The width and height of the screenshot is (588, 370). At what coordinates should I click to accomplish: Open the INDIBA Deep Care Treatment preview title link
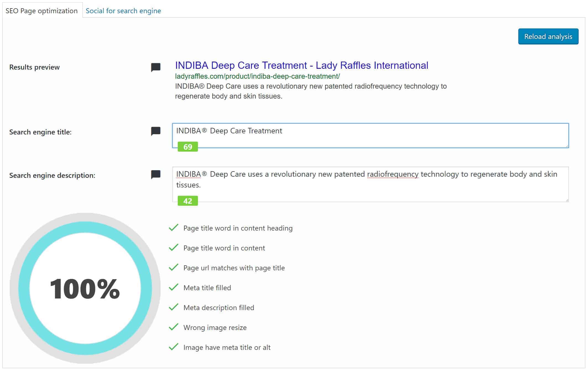tap(302, 65)
